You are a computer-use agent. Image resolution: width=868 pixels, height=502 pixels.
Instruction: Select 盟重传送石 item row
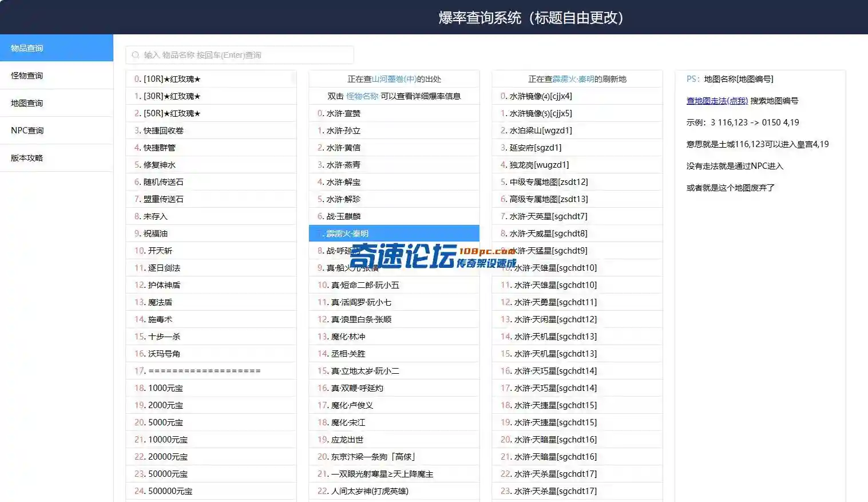click(211, 199)
